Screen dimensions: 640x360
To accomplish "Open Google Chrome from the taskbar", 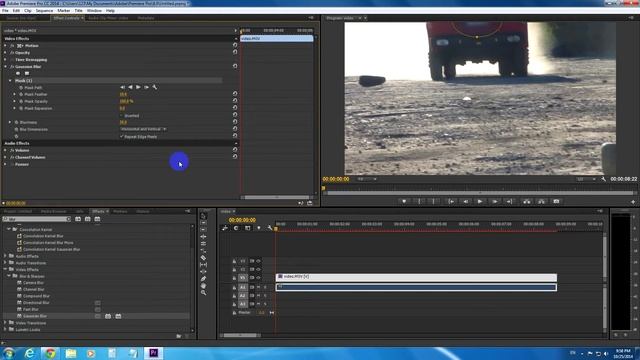I will [x=50, y=353].
